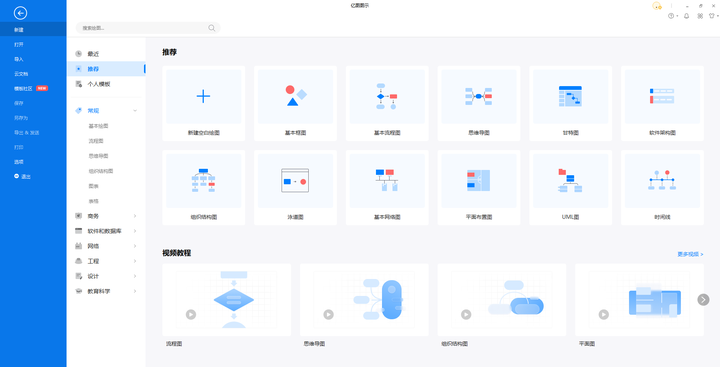Expand the 工程 category chevron
720x367 pixels.
pyautogui.click(x=135, y=261)
